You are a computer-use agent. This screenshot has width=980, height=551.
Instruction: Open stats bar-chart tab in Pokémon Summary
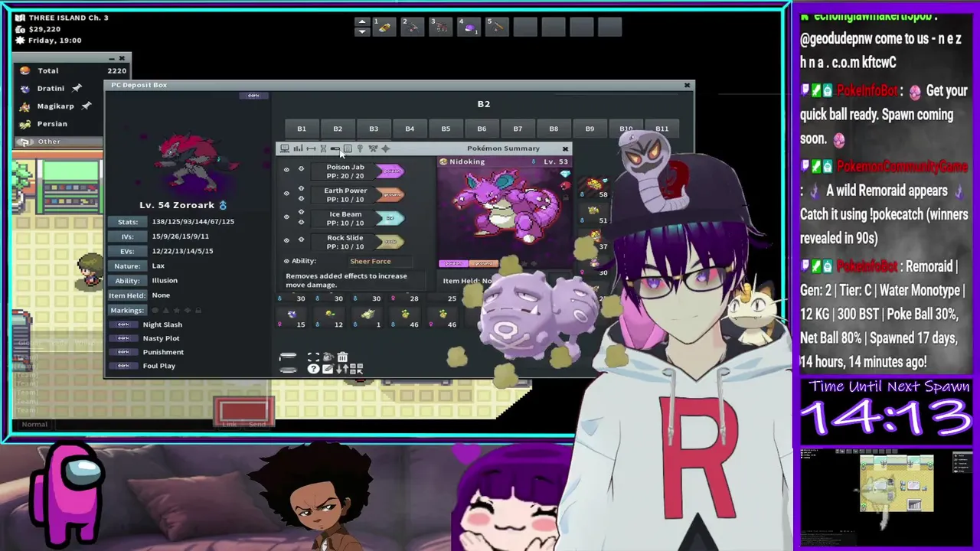[298, 148]
